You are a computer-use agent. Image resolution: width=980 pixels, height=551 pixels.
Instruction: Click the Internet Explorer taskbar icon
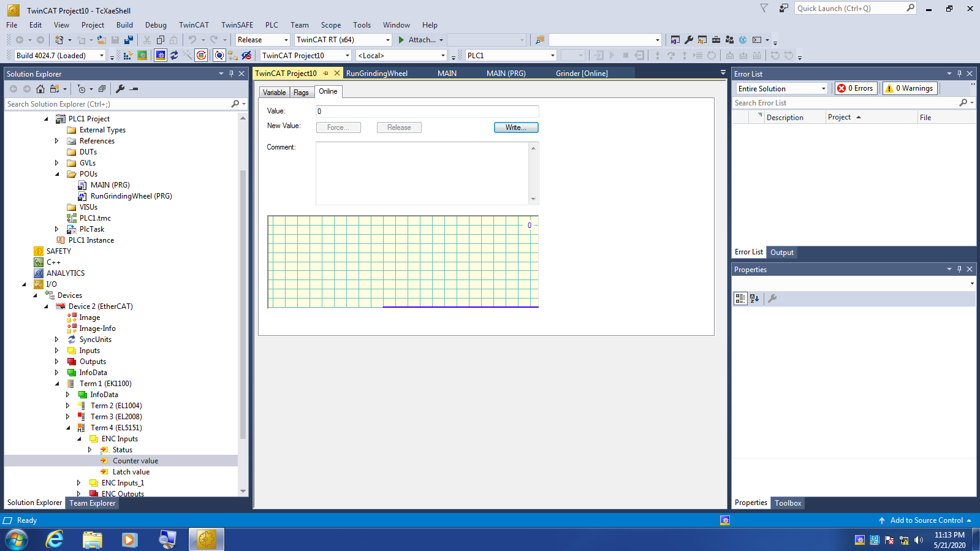[x=55, y=539]
